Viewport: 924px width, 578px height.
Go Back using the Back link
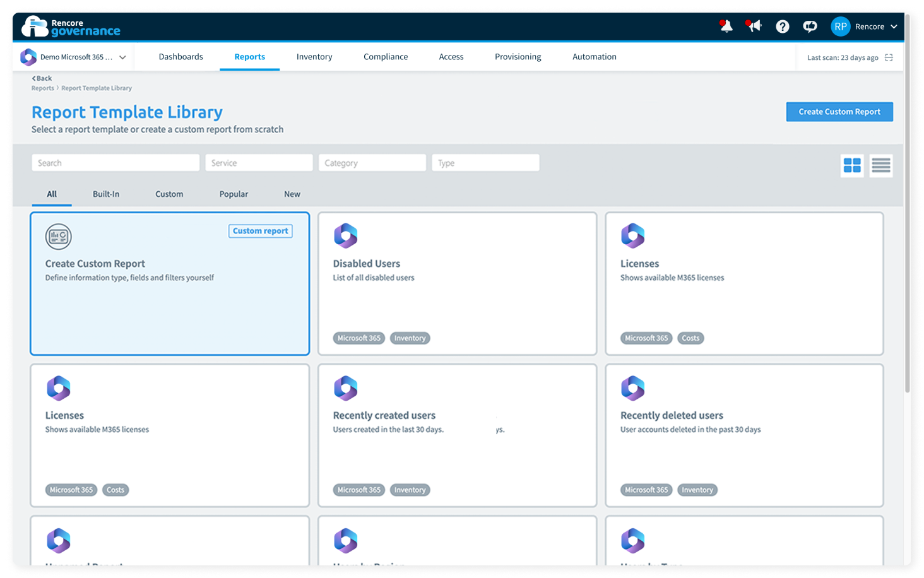point(42,78)
